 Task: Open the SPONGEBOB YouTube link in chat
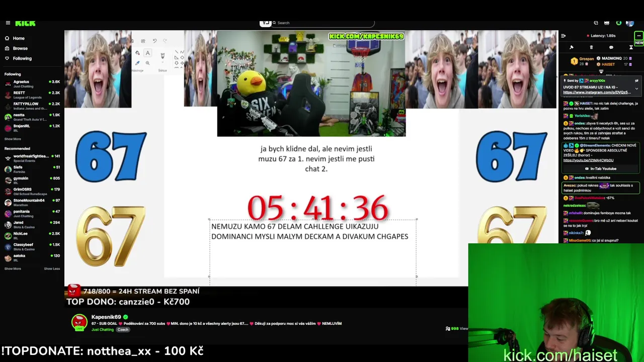tap(588, 160)
